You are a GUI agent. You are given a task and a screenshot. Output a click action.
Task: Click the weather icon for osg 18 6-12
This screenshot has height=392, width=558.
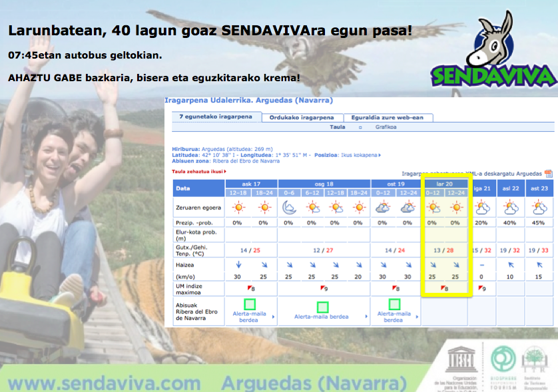(312, 208)
